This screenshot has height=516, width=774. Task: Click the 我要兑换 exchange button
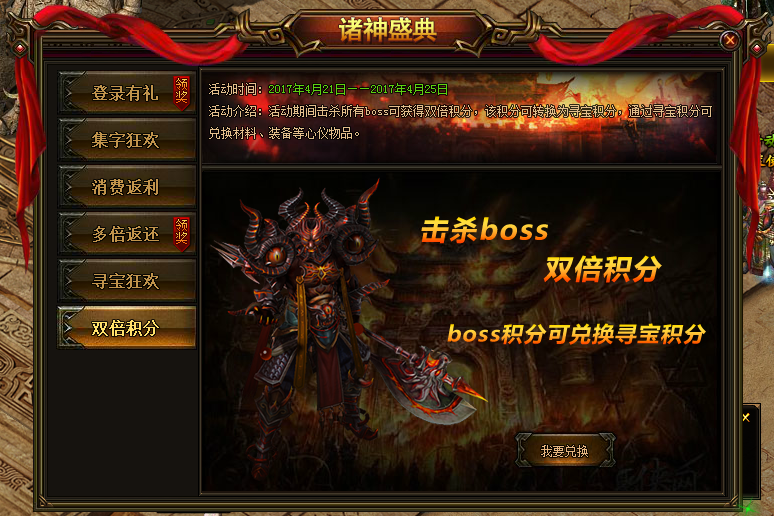(565, 451)
